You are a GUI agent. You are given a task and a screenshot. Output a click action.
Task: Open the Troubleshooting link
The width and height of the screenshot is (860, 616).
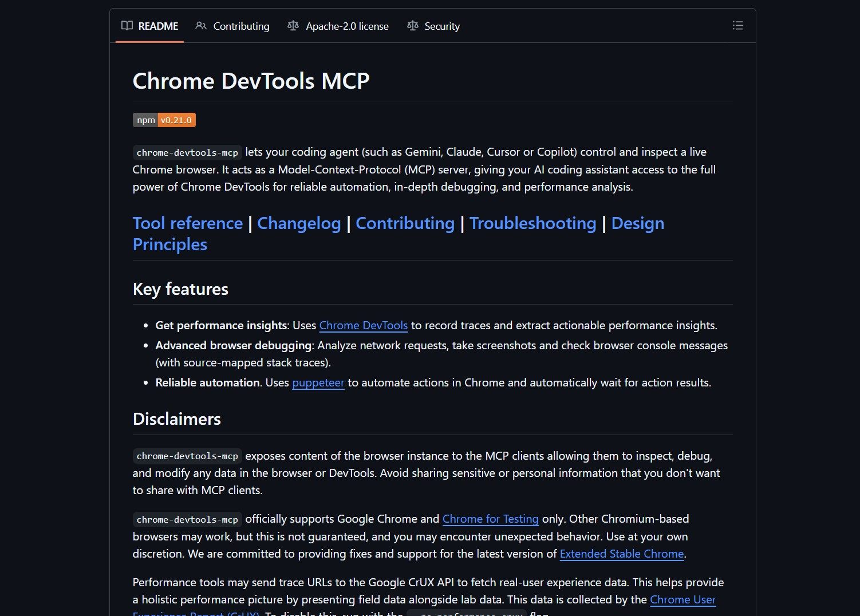tap(533, 223)
